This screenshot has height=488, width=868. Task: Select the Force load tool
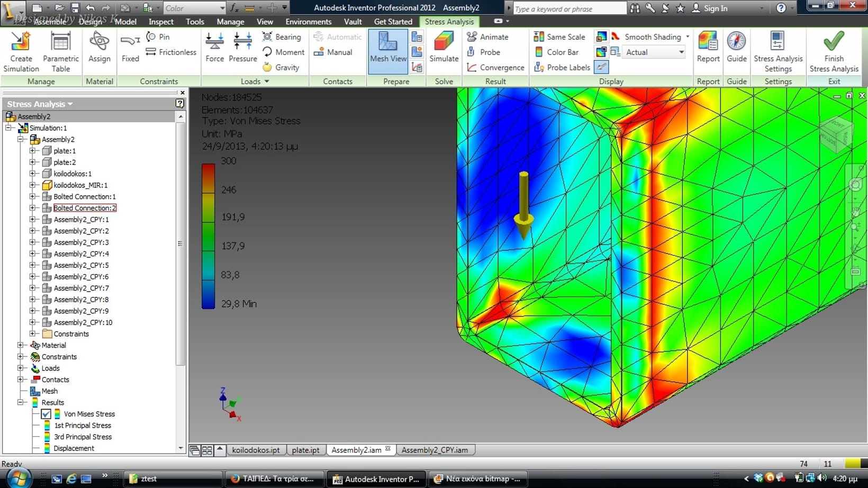point(214,48)
